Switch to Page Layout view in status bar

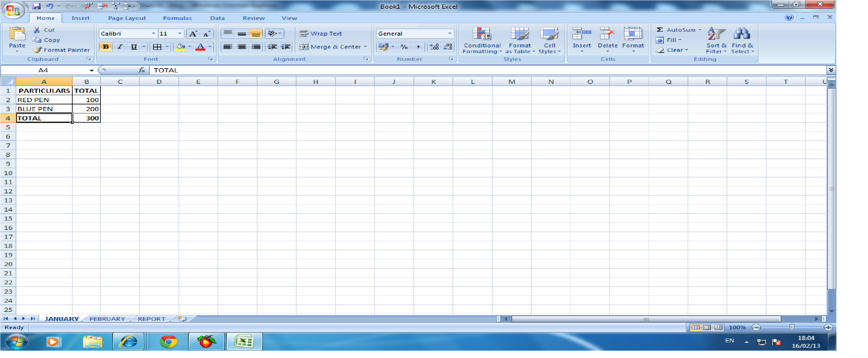(x=706, y=327)
